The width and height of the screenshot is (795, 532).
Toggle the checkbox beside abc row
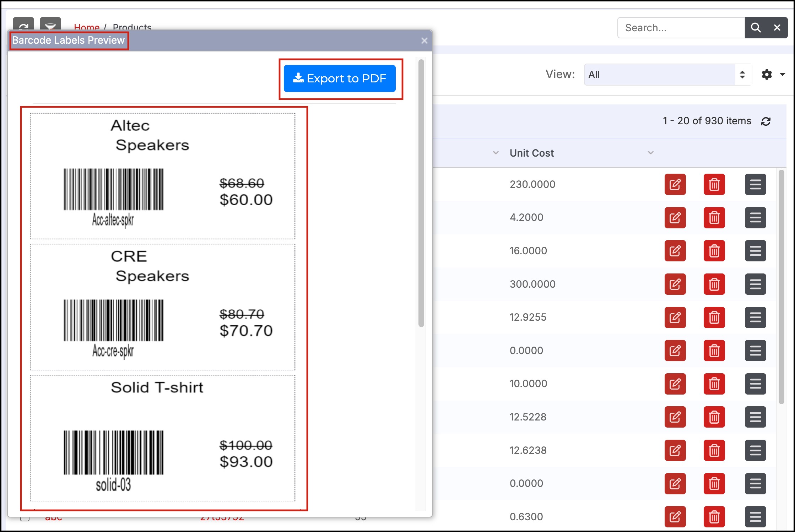(25, 519)
